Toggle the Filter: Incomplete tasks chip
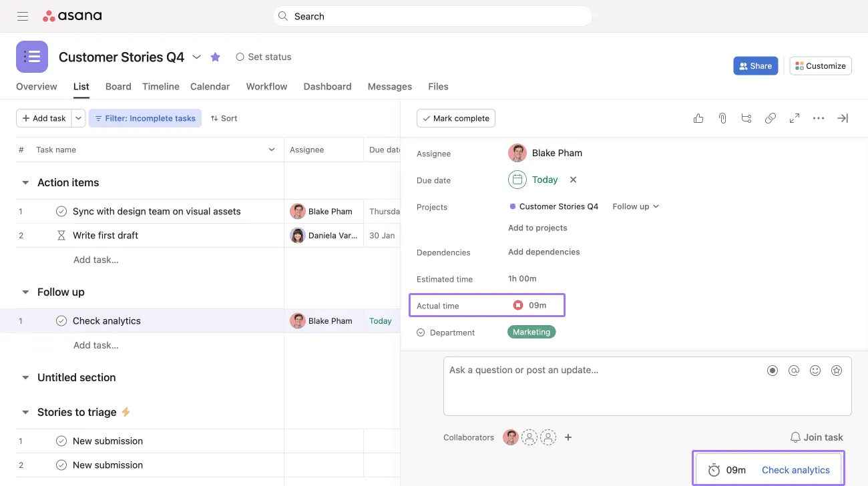 coord(145,118)
